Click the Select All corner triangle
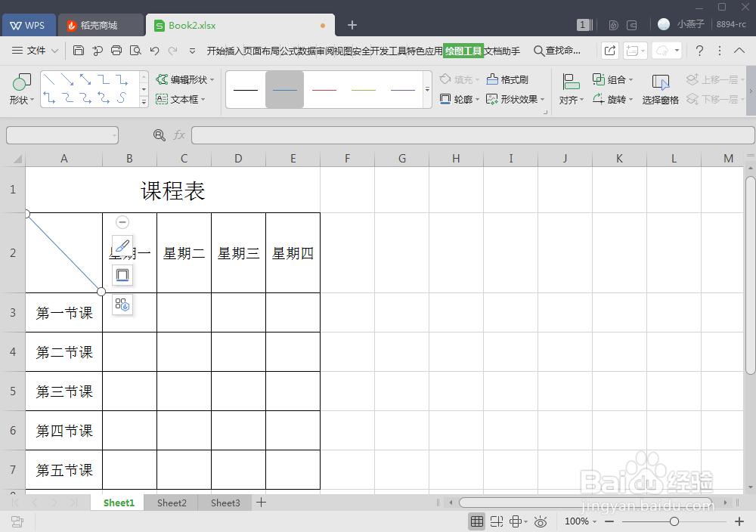This screenshot has height=532, width=756. (17, 159)
